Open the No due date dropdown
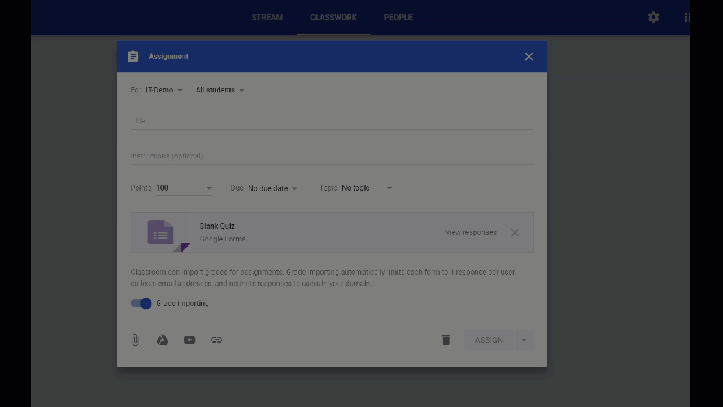 [271, 188]
